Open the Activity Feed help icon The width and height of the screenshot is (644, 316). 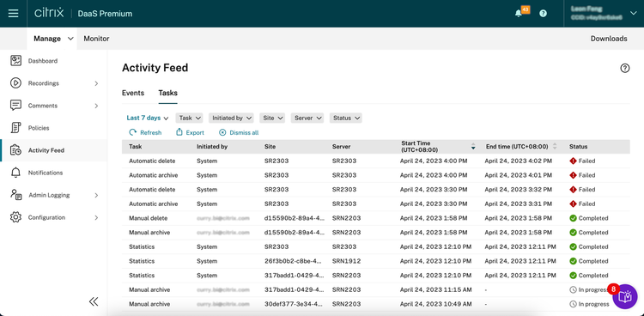[x=625, y=68]
